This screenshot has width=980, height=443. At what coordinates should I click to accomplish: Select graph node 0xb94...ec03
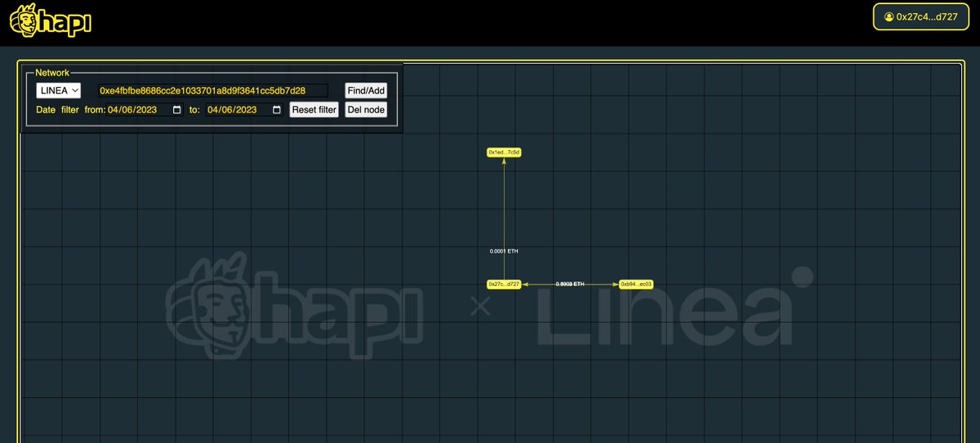(x=636, y=284)
